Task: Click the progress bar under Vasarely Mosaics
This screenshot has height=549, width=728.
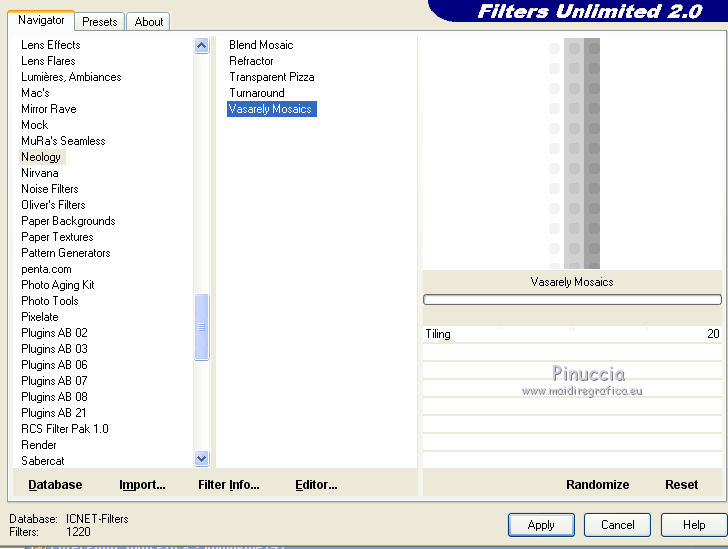Action: 572,300
